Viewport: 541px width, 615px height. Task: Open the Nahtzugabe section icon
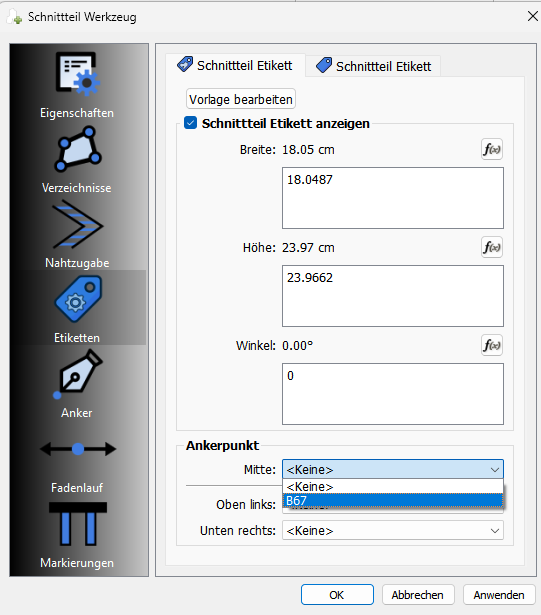pyautogui.click(x=78, y=224)
